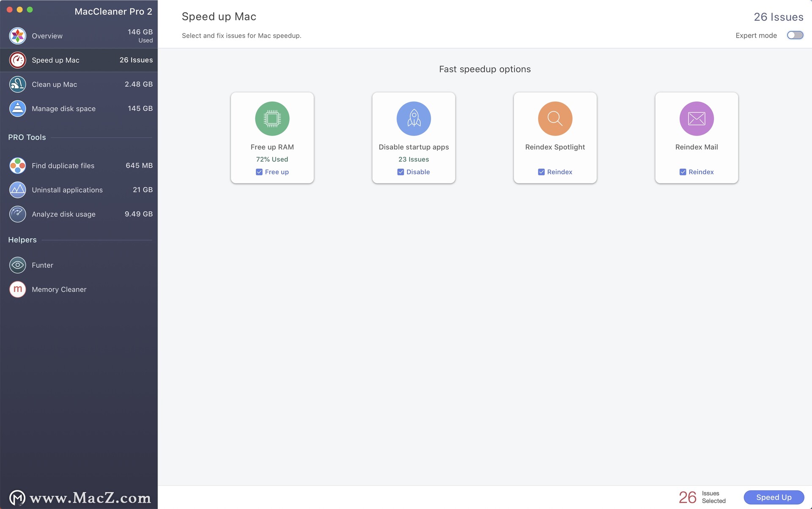Click the Free up RAM card title
812x509 pixels.
click(272, 147)
